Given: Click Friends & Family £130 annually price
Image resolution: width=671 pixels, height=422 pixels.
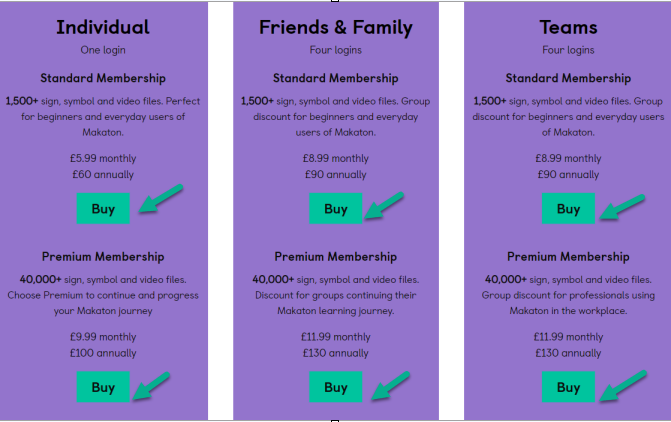Looking at the screenshot, I should coord(336,353).
